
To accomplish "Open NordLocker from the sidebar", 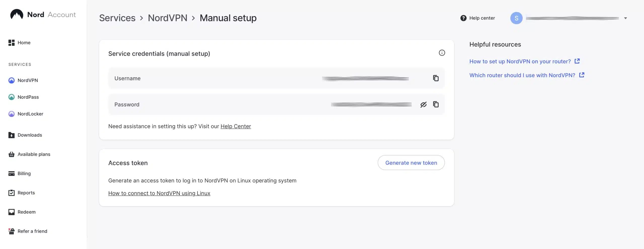I will 30,114.
